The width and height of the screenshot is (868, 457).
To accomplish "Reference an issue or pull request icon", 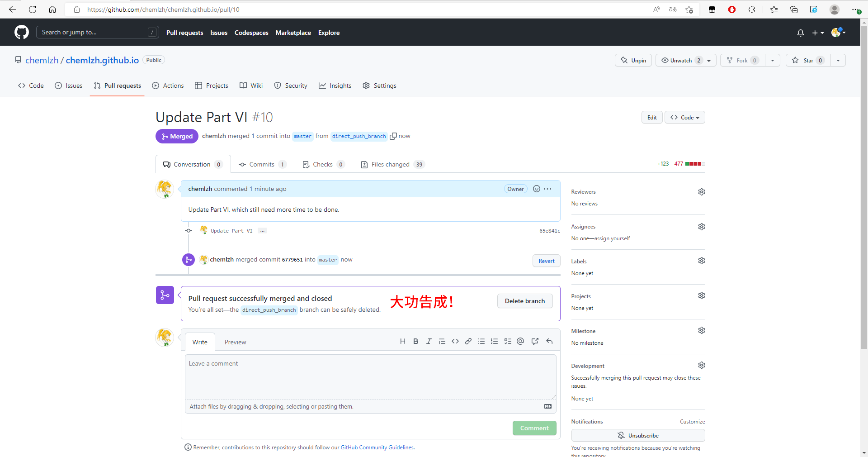I will (x=535, y=341).
